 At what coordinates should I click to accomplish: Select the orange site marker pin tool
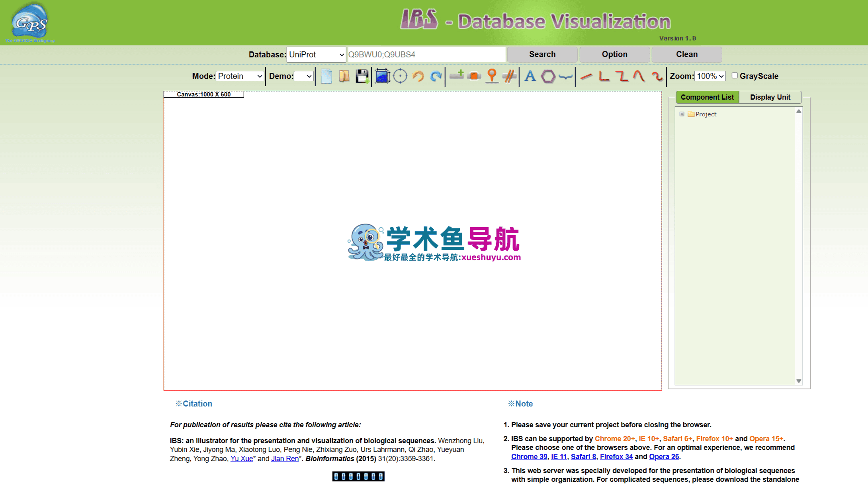click(492, 76)
